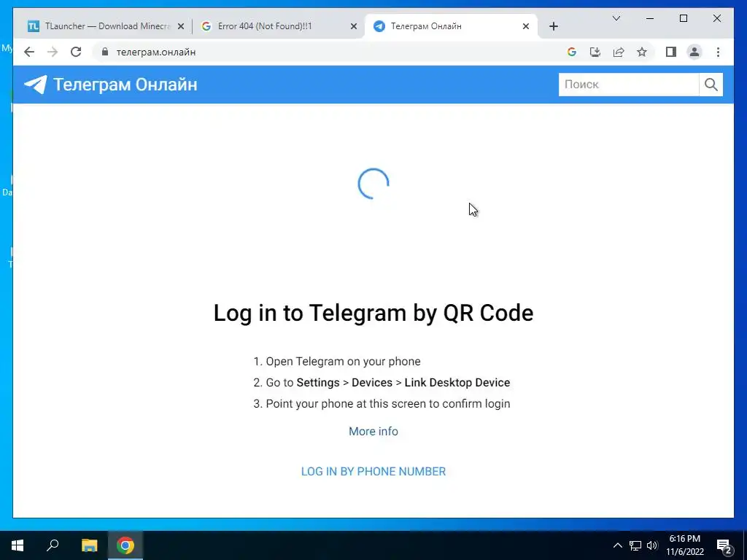Viewport: 747px width, 560px height.
Task: Click the padlock site info icon
Action: tap(105, 52)
